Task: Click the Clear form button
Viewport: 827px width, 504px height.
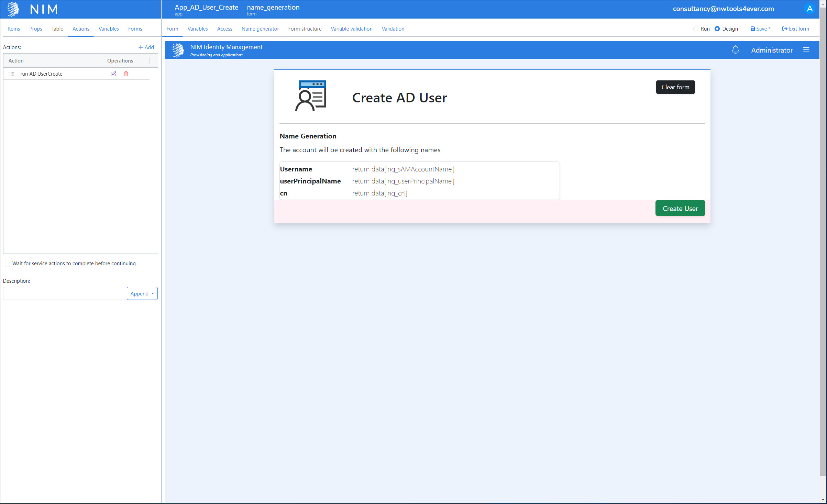Action: click(675, 87)
